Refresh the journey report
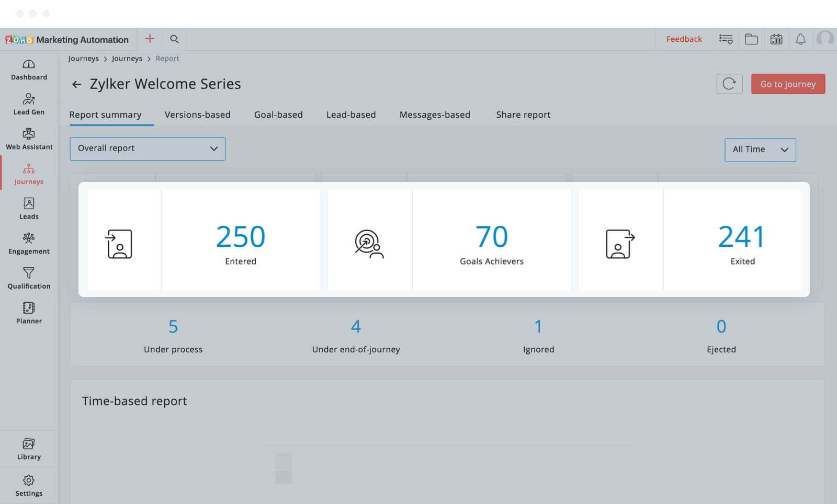Image resolution: width=837 pixels, height=504 pixels. (x=729, y=84)
